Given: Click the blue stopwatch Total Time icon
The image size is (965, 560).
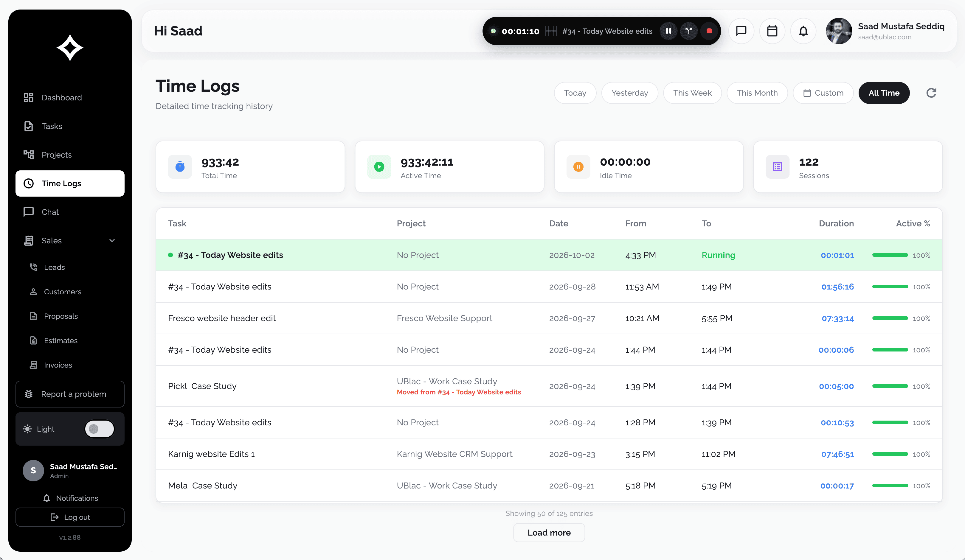Looking at the screenshot, I should 180,167.
